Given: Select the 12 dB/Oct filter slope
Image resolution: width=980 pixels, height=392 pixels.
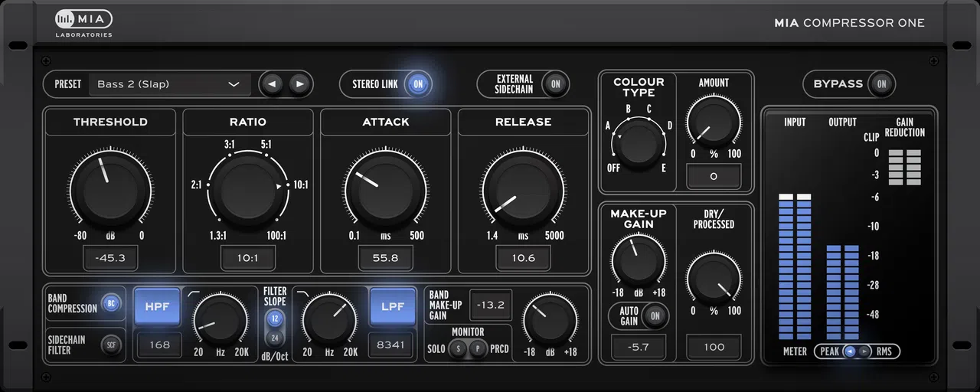Looking at the screenshot, I should pos(275,318).
